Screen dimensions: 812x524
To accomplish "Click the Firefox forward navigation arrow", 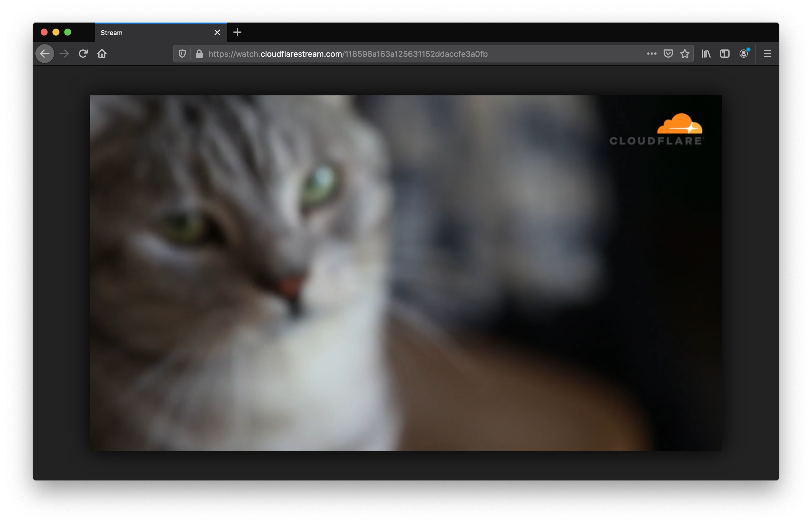I will click(64, 53).
